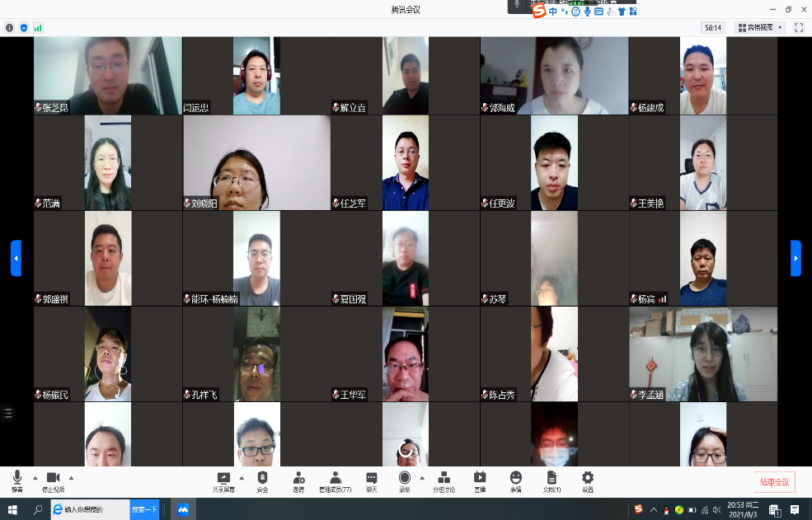Select 李孟涵's video thumbnail
812x520 pixels.
(703, 354)
